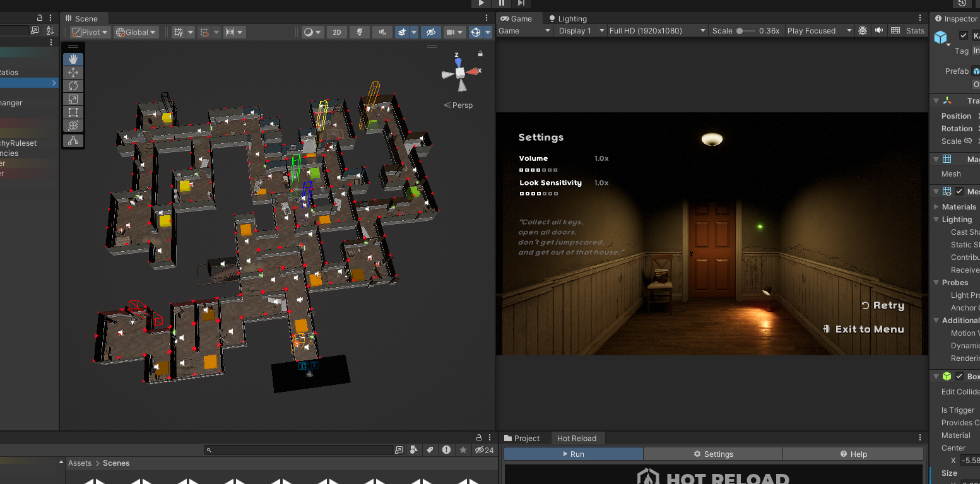This screenshot has width=980, height=484.
Task: Click the favorites star icon
Action: [x=463, y=450]
